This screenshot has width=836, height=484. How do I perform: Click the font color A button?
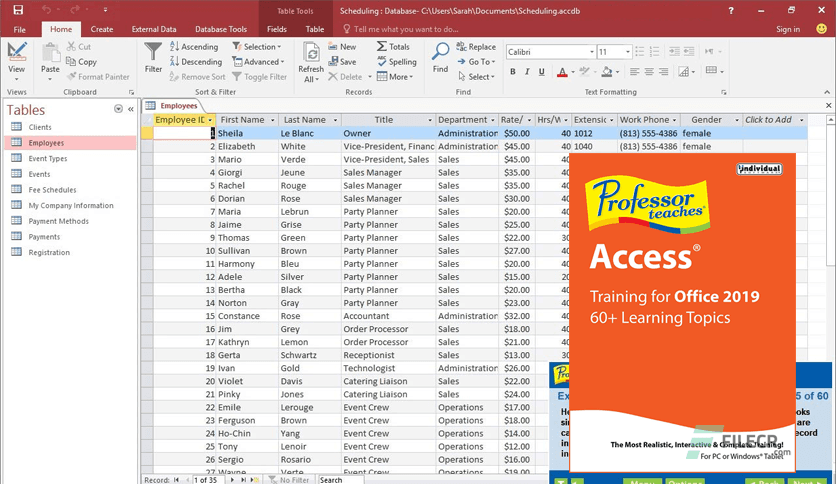562,71
